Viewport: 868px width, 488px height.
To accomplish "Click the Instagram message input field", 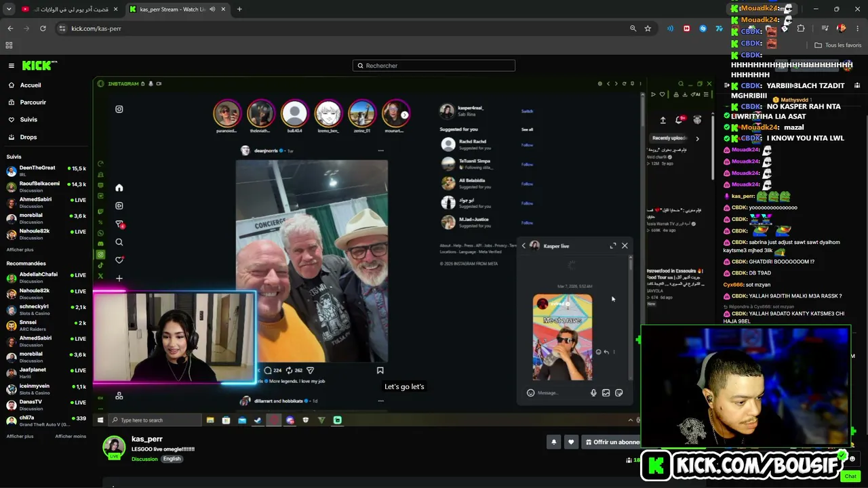I will (x=561, y=393).
